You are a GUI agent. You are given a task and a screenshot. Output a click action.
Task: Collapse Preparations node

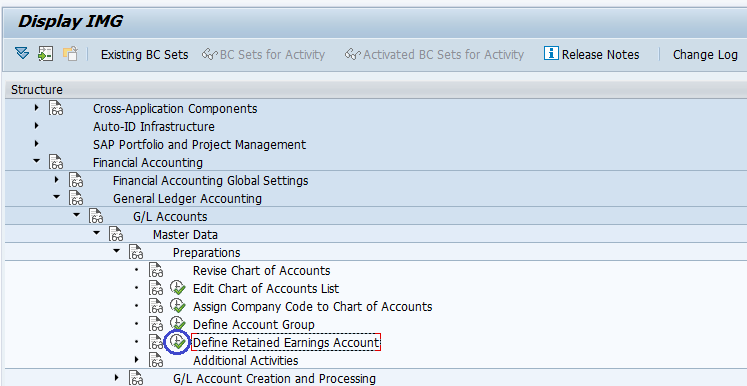(117, 251)
